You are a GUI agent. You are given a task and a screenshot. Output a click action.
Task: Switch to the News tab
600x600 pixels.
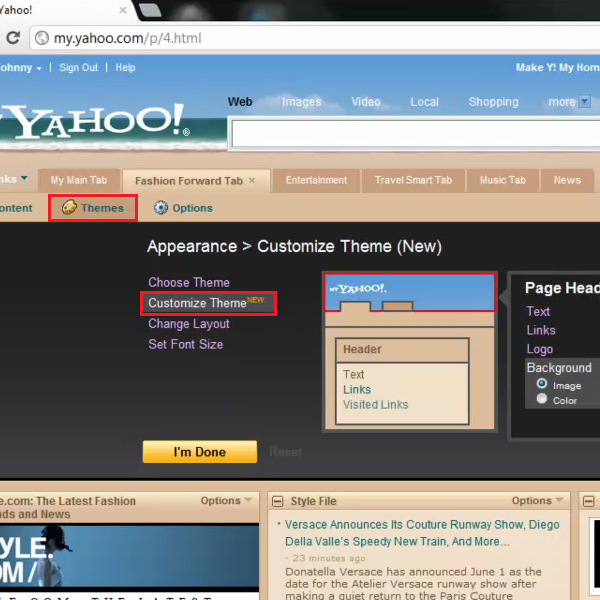coord(567,180)
